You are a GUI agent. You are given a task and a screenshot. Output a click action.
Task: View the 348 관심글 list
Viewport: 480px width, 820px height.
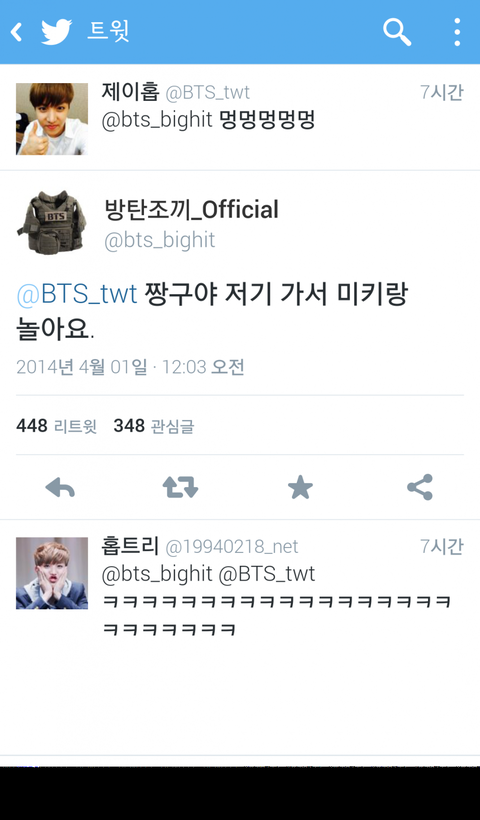point(154,426)
